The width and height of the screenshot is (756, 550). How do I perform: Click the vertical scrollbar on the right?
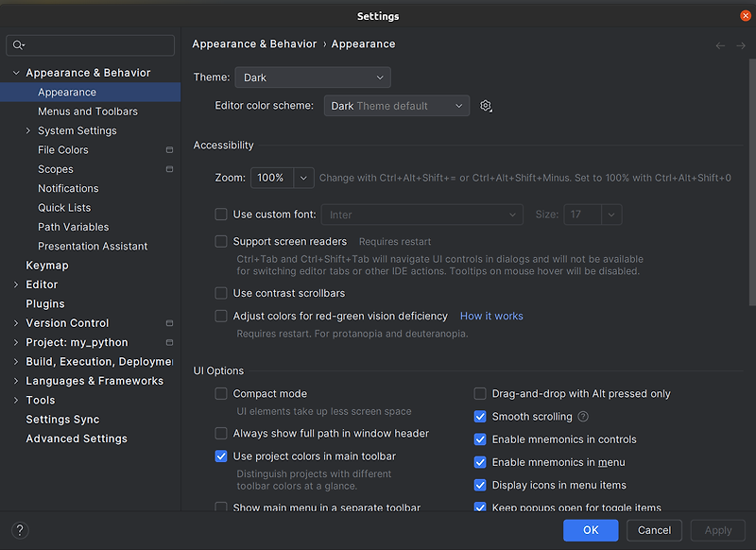pos(750,142)
